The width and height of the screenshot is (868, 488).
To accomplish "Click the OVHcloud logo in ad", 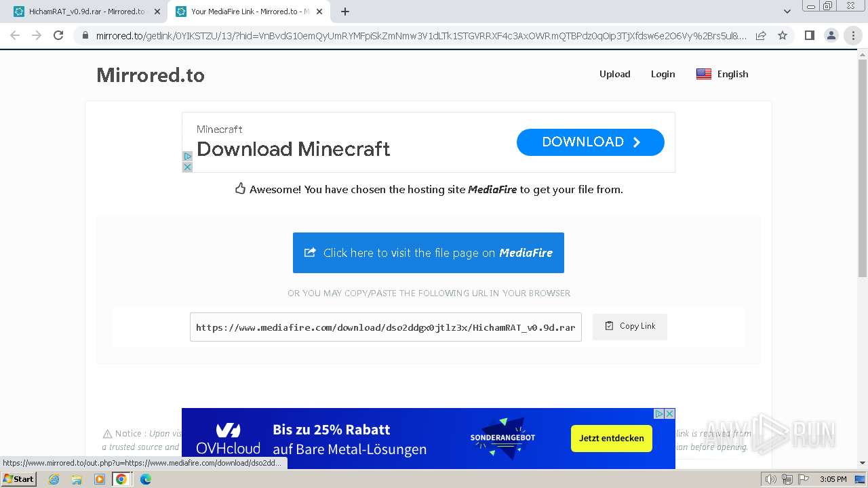I will coord(229,439).
